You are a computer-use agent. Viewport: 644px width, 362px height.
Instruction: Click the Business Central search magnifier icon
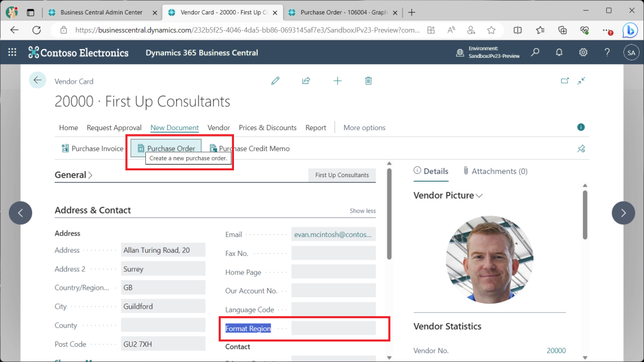pyautogui.click(x=535, y=52)
